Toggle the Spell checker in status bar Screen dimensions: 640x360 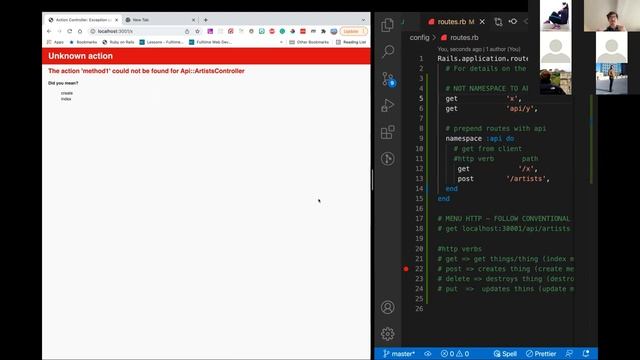(x=505, y=354)
